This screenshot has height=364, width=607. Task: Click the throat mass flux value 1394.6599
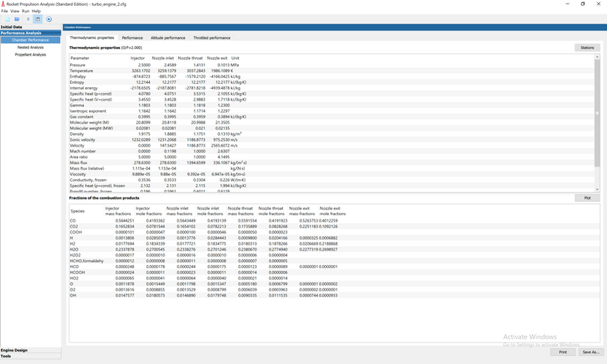195,163
